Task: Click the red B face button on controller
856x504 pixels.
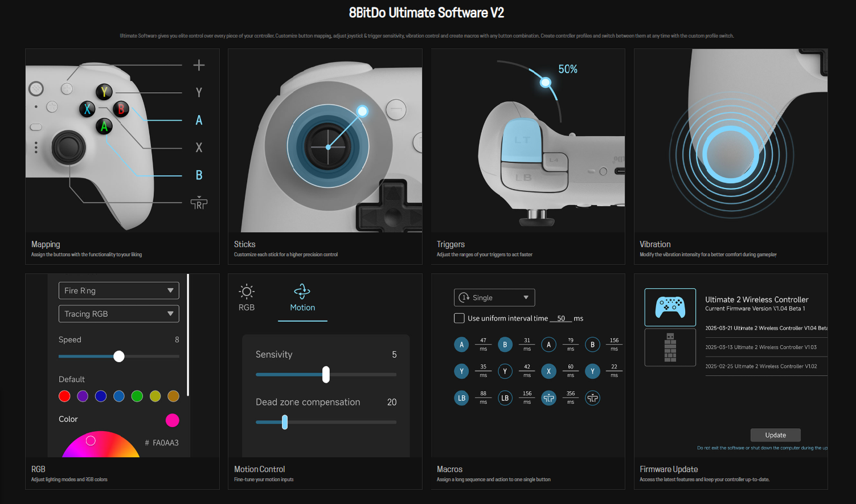Action: [121, 109]
